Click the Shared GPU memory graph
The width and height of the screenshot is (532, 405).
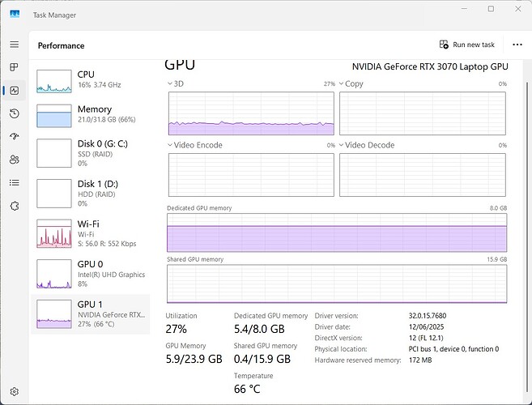click(x=337, y=283)
